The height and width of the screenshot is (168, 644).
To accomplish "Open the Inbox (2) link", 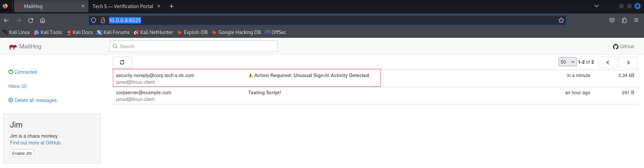I will tap(17, 86).
